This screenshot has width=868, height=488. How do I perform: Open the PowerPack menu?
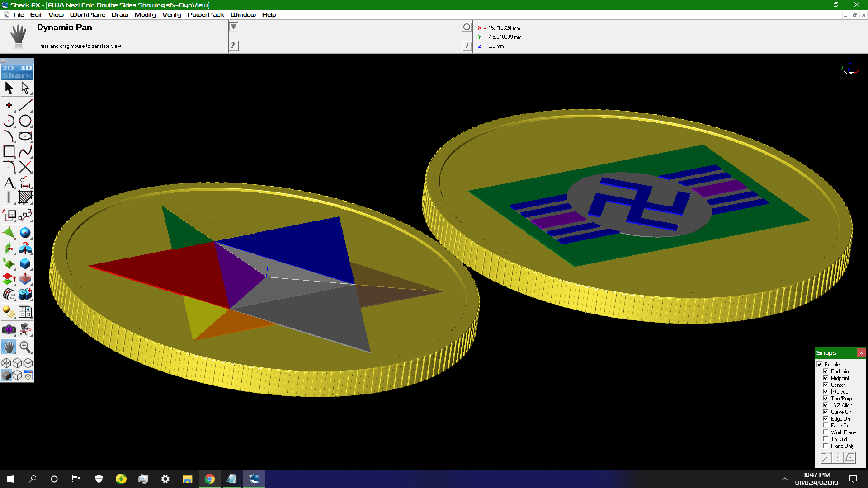click(205, 14)
